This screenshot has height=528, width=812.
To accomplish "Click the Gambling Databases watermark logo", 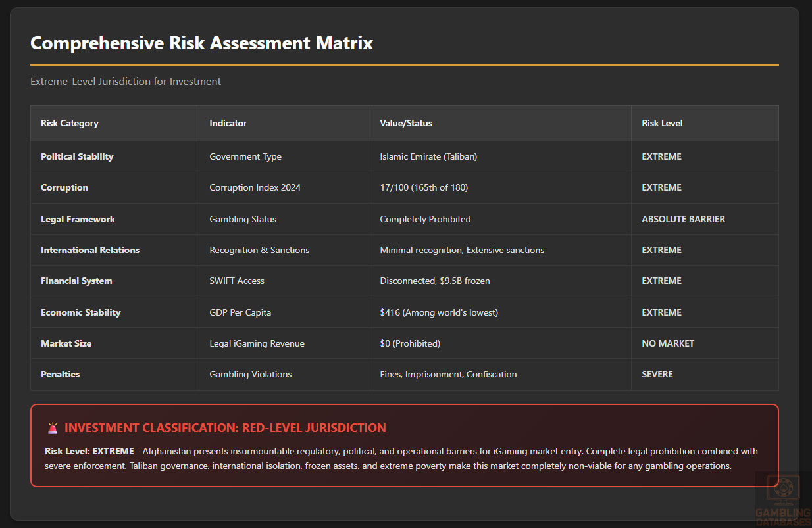I will coord(783,500).
